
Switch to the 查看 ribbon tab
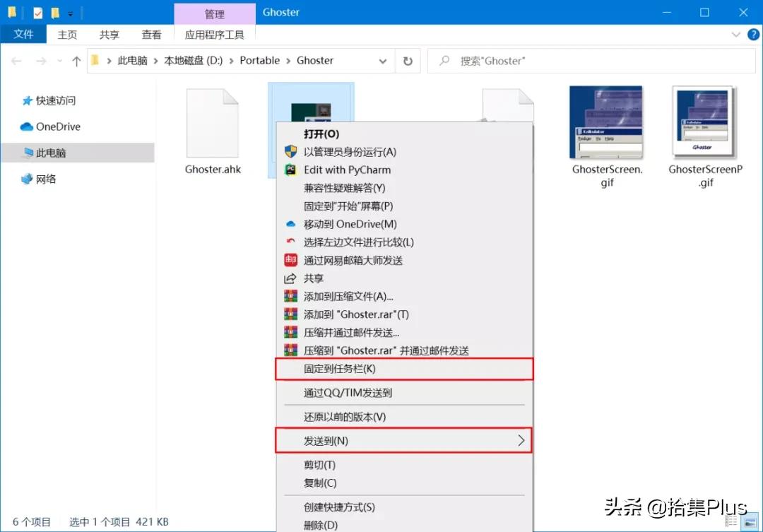click(x=150, y=34)
